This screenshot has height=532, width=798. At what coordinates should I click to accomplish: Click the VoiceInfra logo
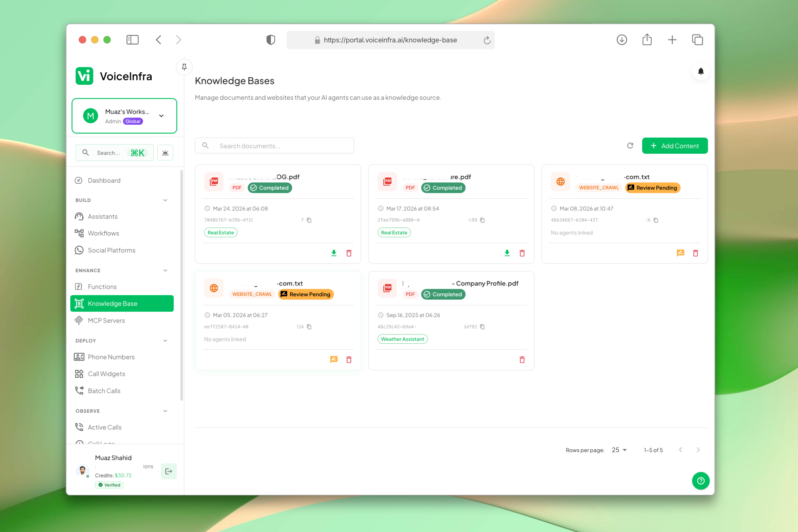114,76
